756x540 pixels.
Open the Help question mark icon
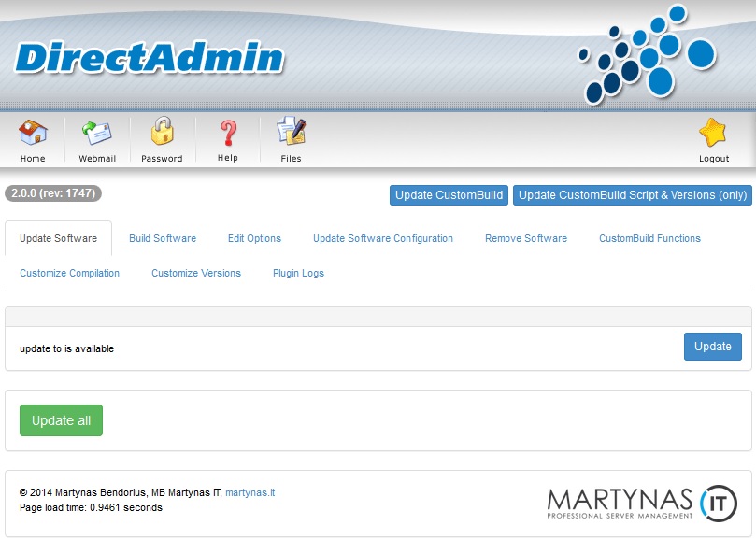point(228,134)
